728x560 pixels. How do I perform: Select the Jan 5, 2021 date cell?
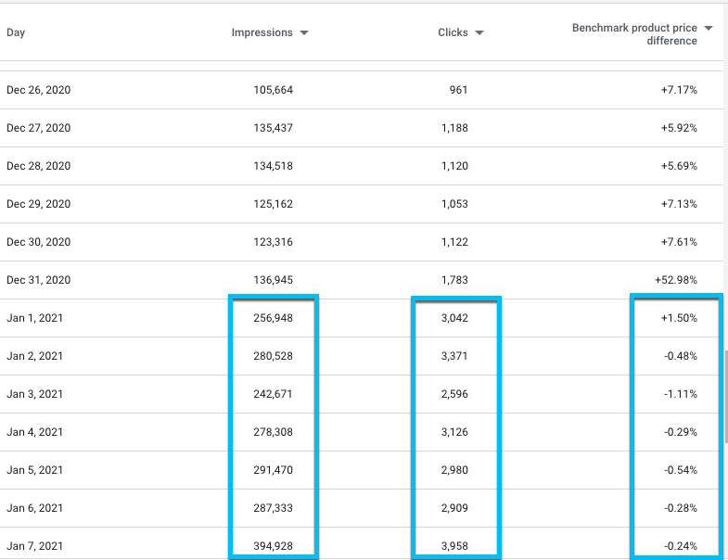[x=35, y=470]
